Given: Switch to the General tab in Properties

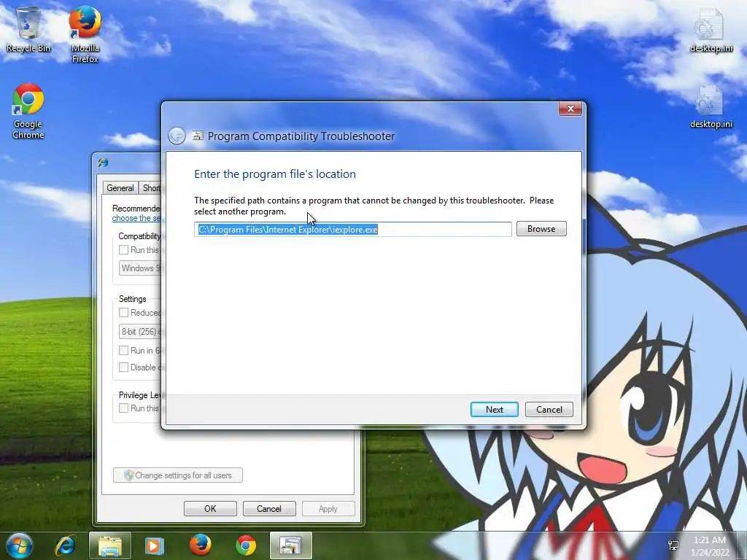Looking at the screenshot, I should tap(120, 188).
